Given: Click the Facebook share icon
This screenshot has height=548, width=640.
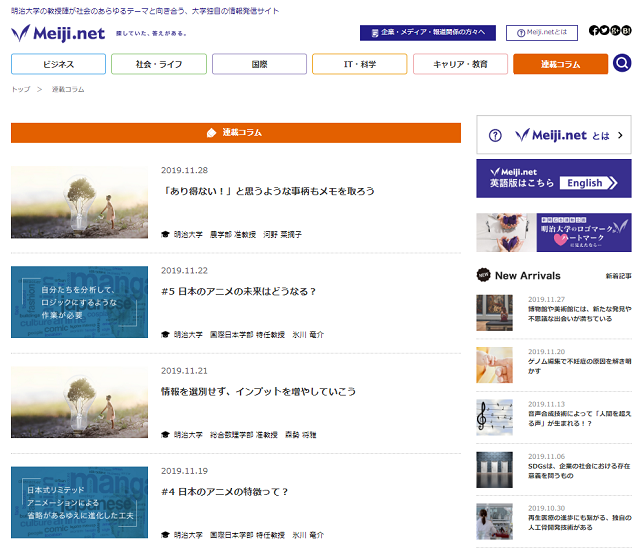Looking at the screenshot, I should (x=594, y=31).
